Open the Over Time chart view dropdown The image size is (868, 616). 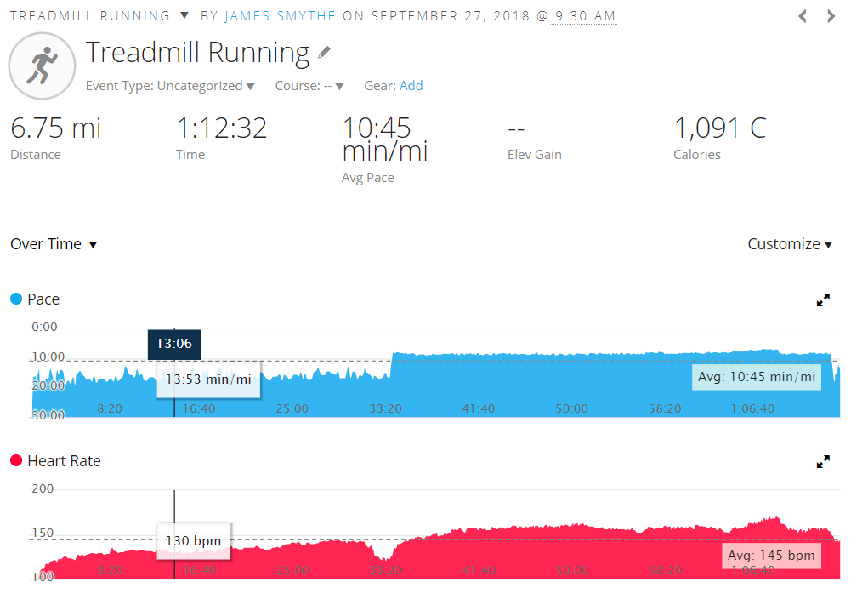click(x=54, y=244)
